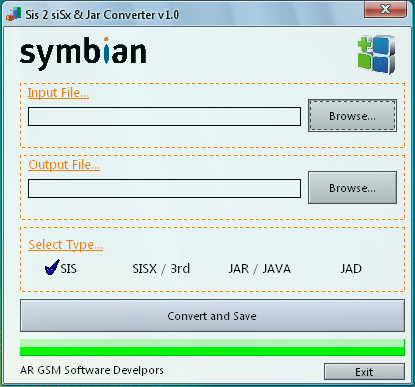Screen dimensions: 415x387
Task: Select the SISX / 3rd type option
Action: [x=161, y=269]
